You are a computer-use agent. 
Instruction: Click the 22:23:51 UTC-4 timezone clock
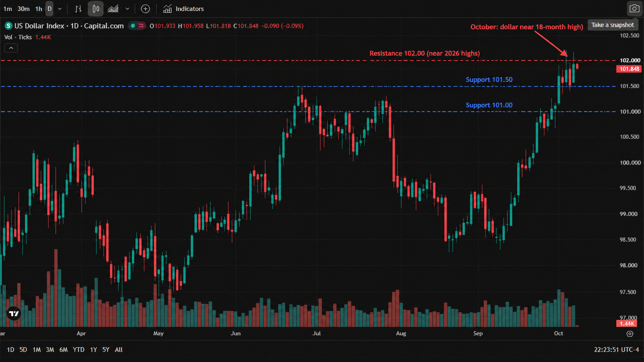[x=616, y=350]
